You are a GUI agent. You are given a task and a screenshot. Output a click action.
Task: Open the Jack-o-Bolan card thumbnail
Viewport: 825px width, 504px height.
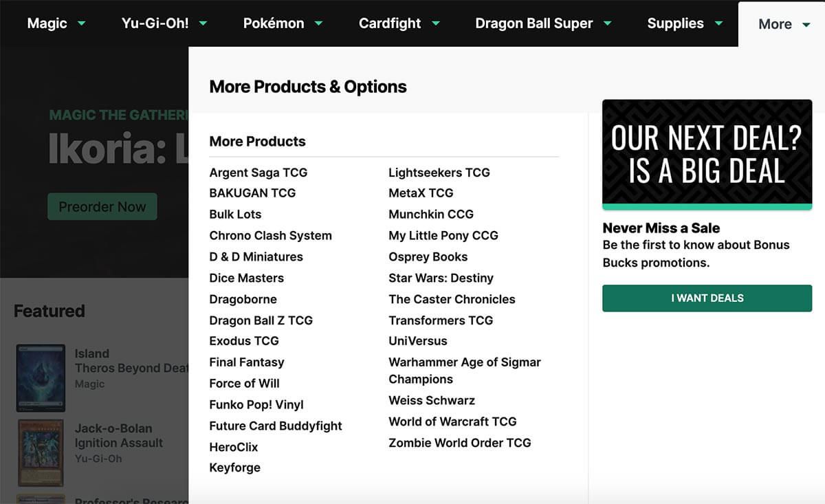click(x=41, y=452)
